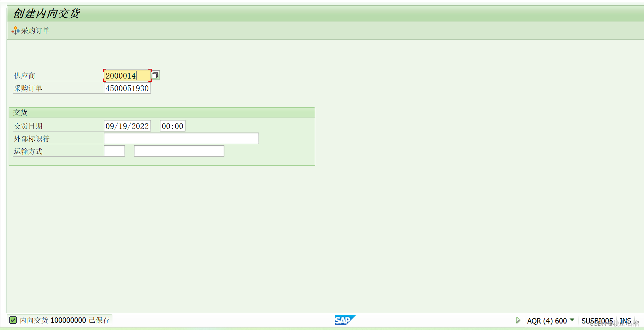The height and width of the screenshot is (330, 644).
Task: Click the multiple selection icon beside 供应商 field
Action: coord(155,75)
